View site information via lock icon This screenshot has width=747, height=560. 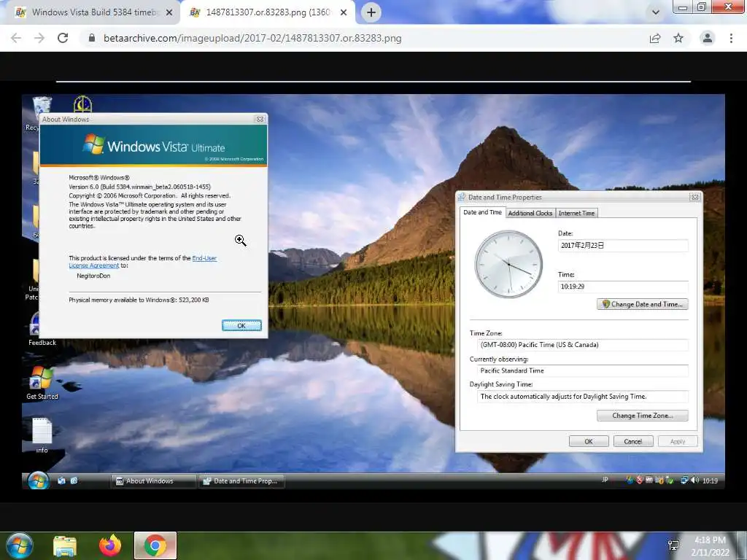pyautogui.click(x=91, y=38)
